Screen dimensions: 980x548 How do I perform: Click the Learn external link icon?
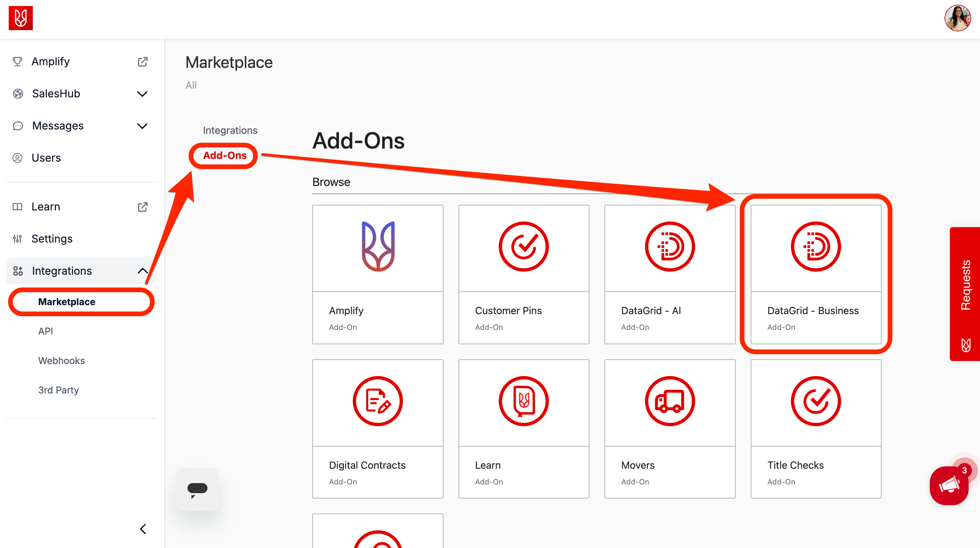(142, 207)
